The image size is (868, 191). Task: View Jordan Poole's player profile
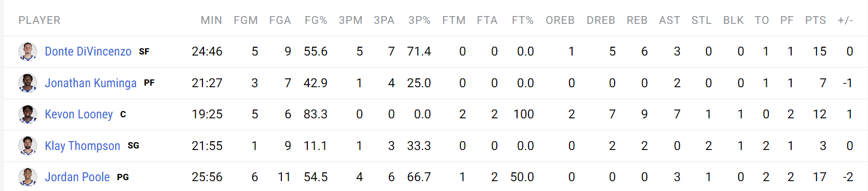click(77, 177)
